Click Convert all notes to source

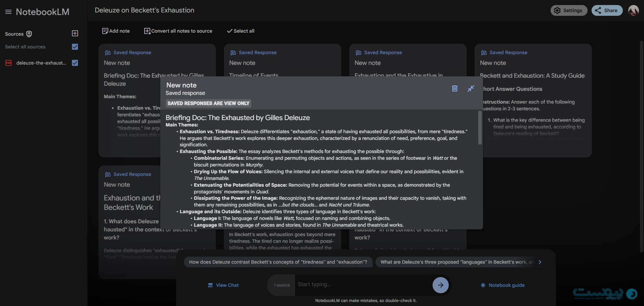(178, 31)
